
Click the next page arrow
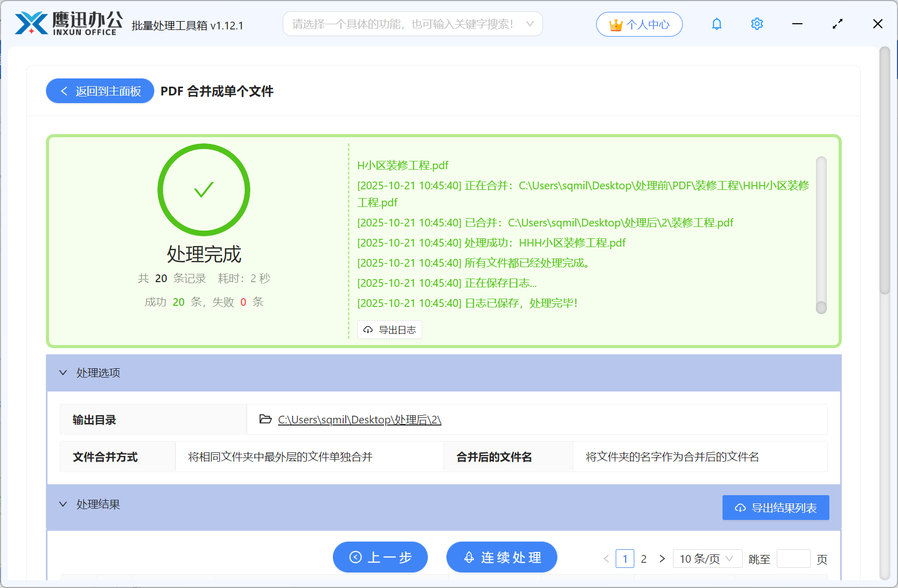click(662, 559)
